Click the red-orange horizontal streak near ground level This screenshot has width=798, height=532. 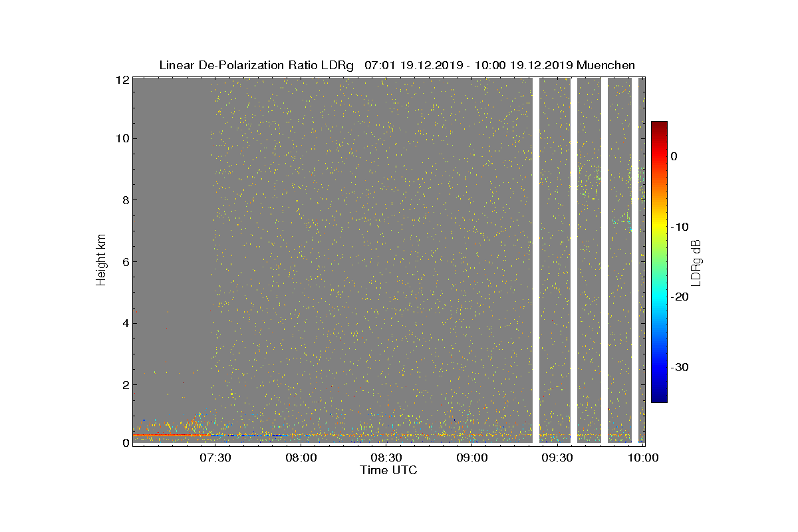point(173,435)
